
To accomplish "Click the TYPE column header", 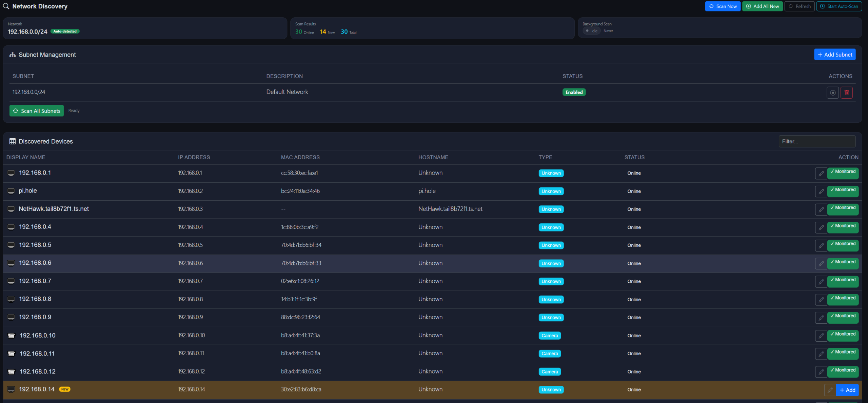I will point(545,157).
